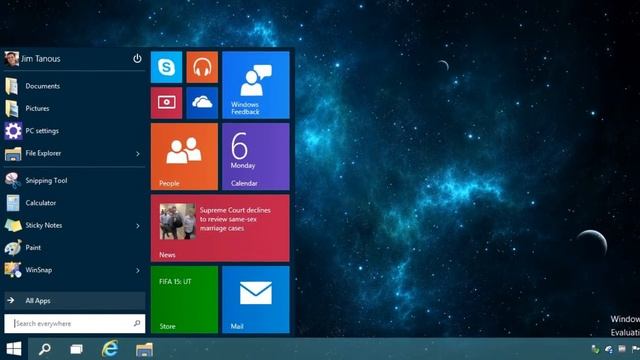
Task: Click the Documents folder icon
Action: [12, 86]
